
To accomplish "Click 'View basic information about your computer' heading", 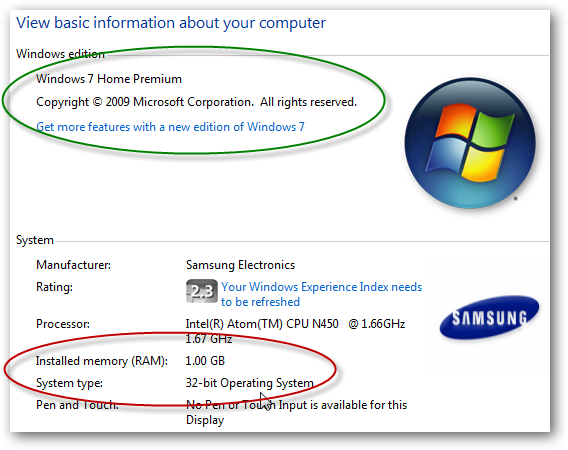I will click(171, 23).
